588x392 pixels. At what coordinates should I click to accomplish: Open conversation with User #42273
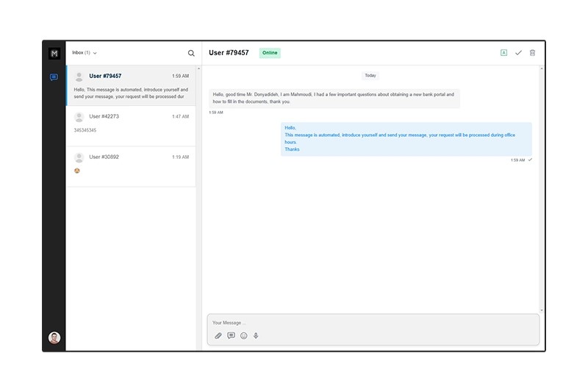tap(131, 124)
